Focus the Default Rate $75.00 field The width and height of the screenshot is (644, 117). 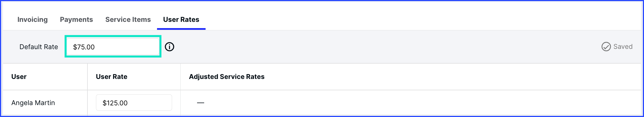[x=113, y=47]
